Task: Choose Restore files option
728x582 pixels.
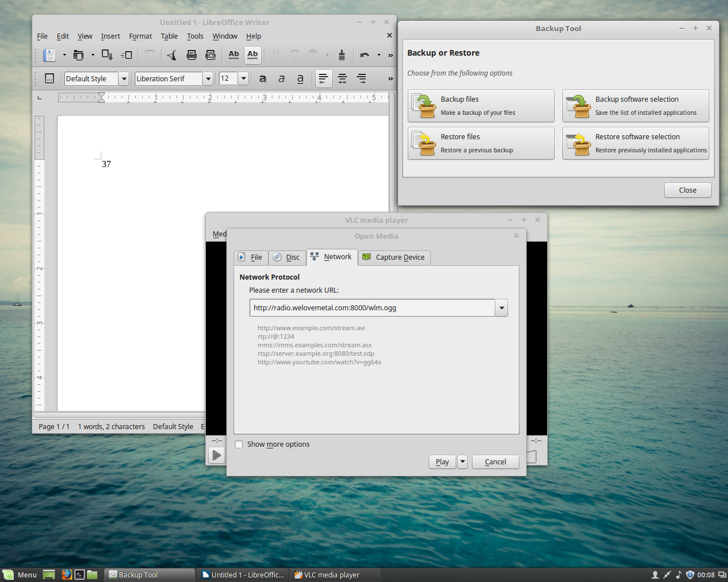Action: [481, 143]
